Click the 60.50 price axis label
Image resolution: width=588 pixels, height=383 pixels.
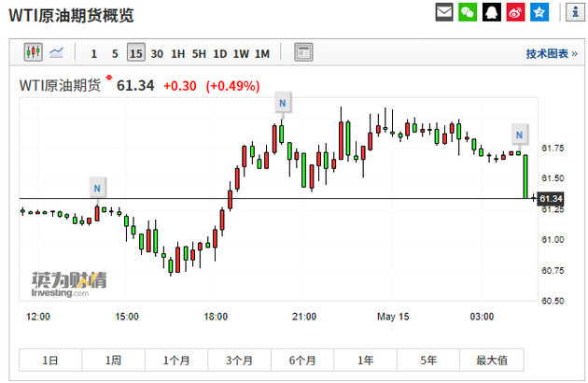553,301
